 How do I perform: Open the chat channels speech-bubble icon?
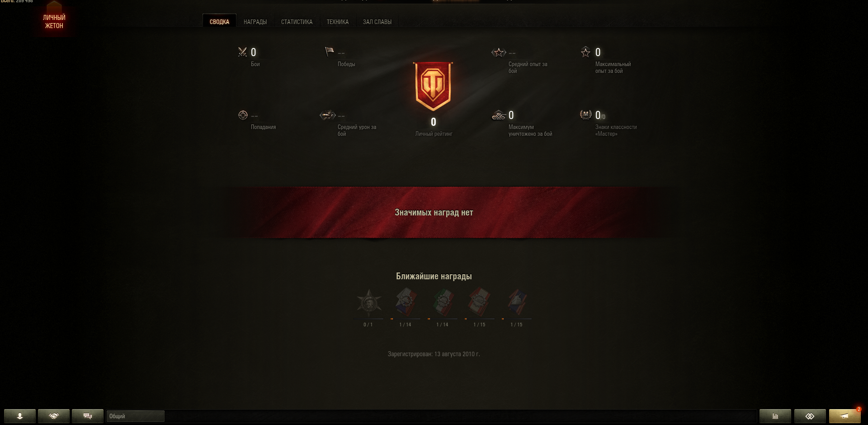(x=88, y=416)
